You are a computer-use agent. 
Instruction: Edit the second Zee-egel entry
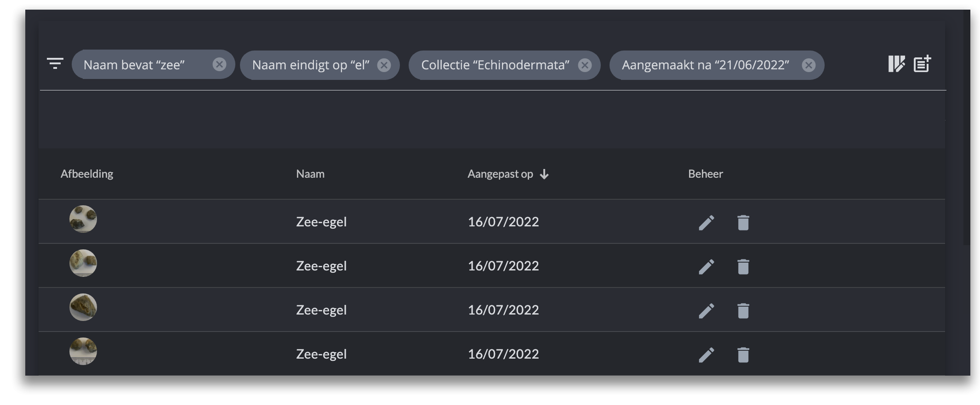click(x=707, y=267)
